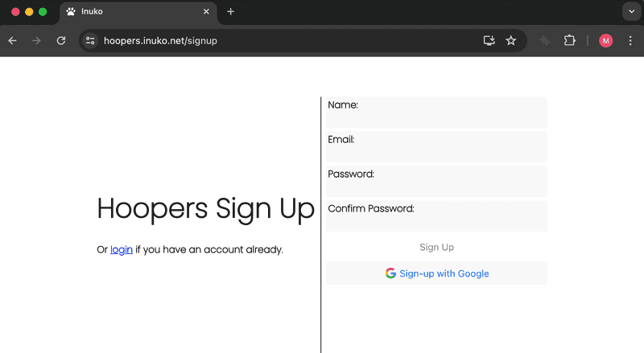This screenshot has width=644, height=353.
Task: Click the Sign Up button
Action: tap(436, 247)
